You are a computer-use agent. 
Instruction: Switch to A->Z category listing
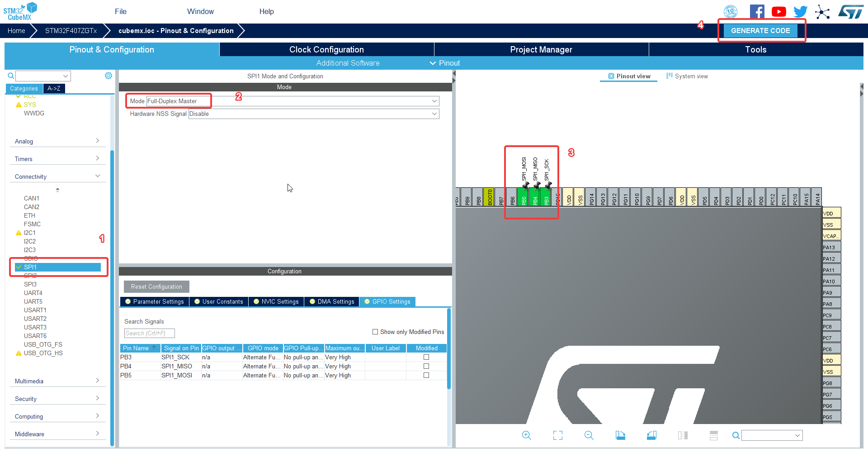(x=54, y=88)
